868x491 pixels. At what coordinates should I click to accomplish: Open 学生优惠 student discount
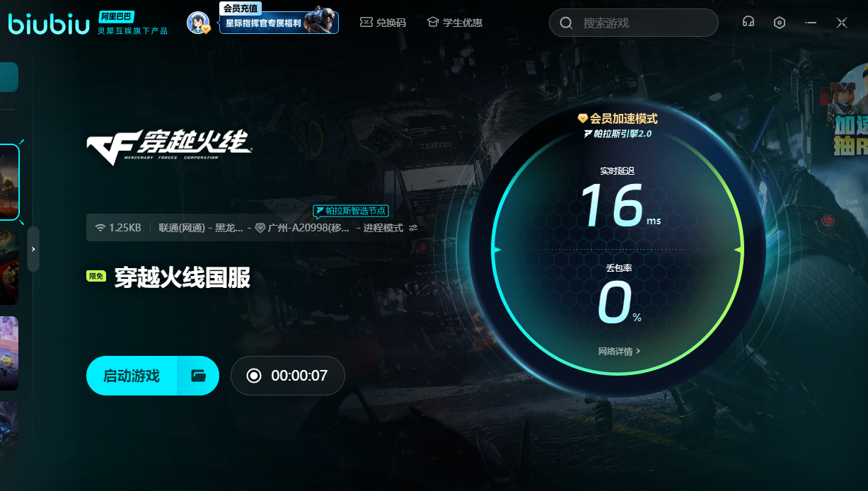pyautogui.click(x=454, y=23)
